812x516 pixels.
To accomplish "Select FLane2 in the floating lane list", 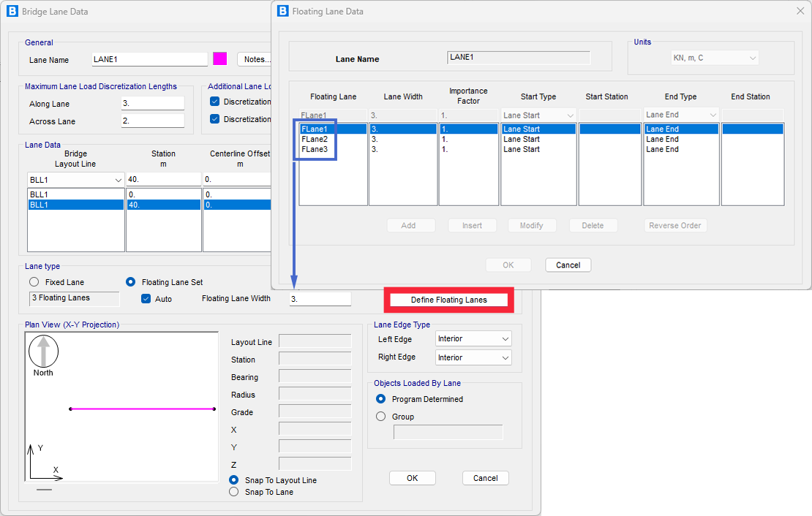I will click(x=315, y=139).
